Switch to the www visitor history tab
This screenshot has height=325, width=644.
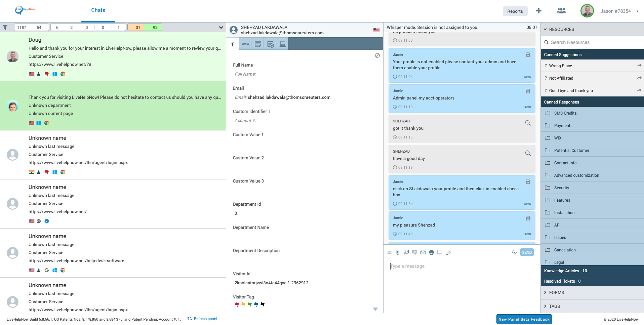coord(245,44)
